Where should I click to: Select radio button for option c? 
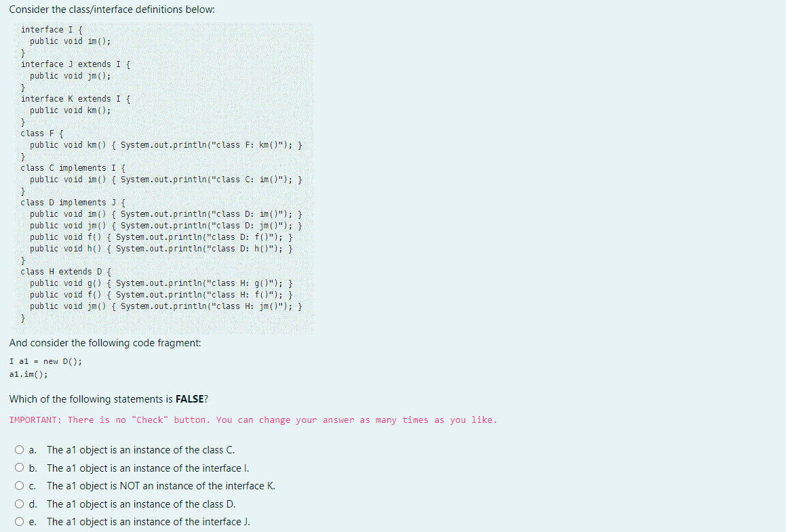20,485
